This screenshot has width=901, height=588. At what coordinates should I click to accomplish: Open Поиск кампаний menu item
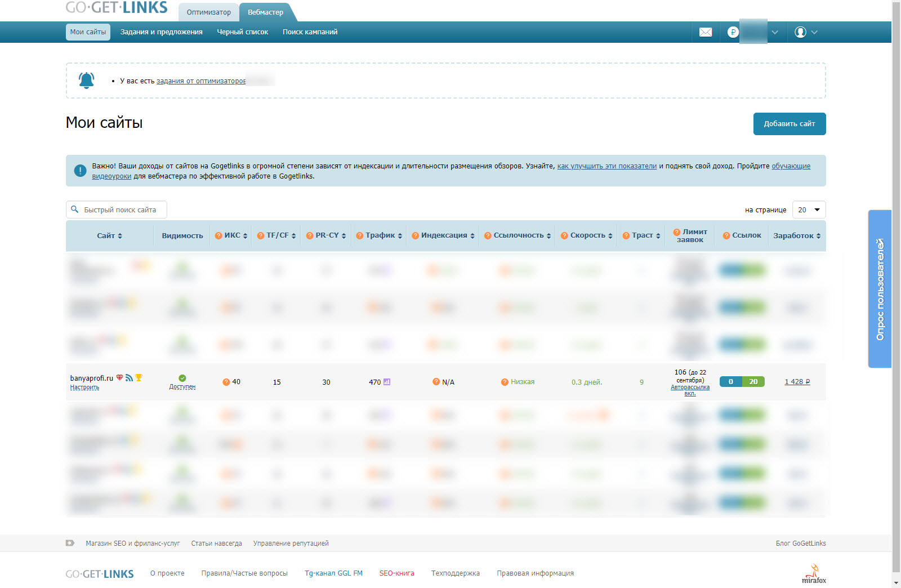pos(310,32)
